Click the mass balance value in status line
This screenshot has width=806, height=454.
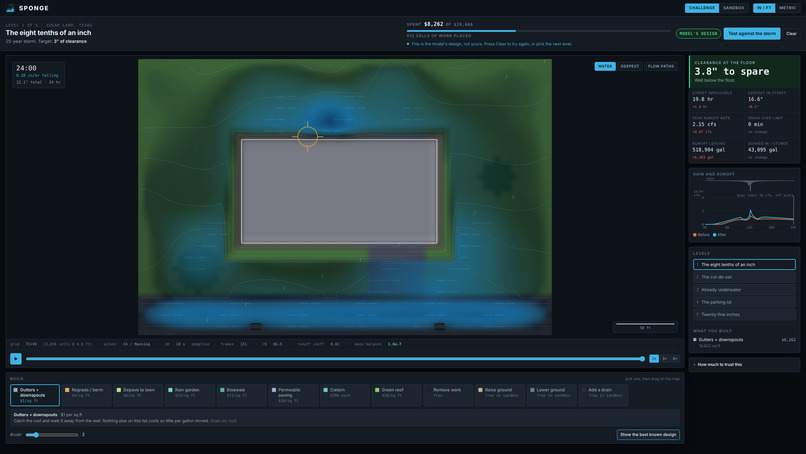(x=394, y=344)
